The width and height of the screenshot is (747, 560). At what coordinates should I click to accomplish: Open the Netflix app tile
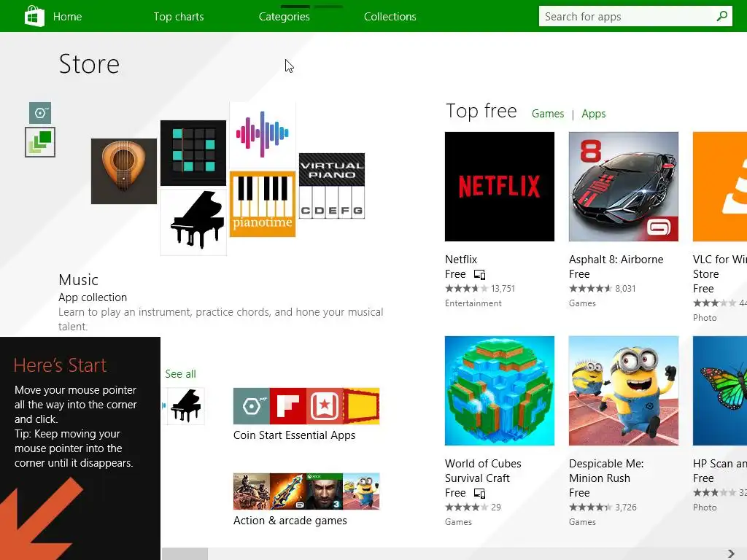pos(499,187)
